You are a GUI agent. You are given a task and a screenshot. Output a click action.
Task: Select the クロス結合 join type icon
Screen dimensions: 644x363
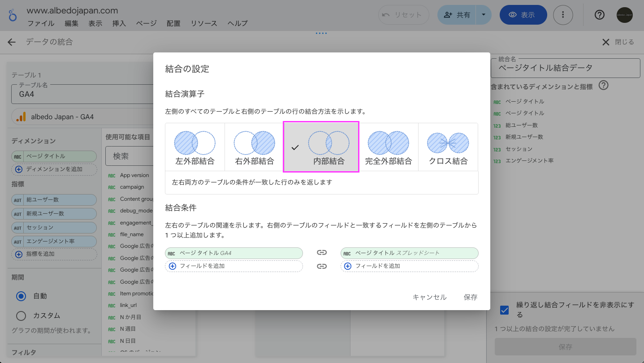[448, 143]
